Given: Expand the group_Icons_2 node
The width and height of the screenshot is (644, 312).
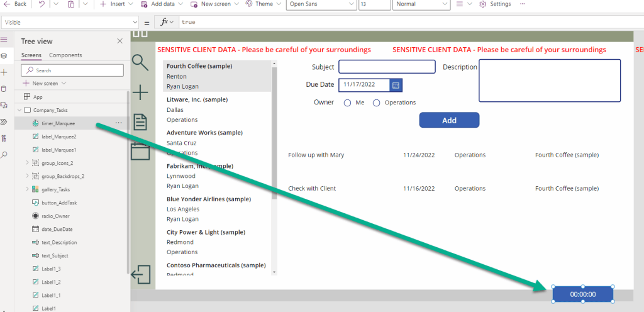Looking at the screenshot, I should tap(27, 162).
